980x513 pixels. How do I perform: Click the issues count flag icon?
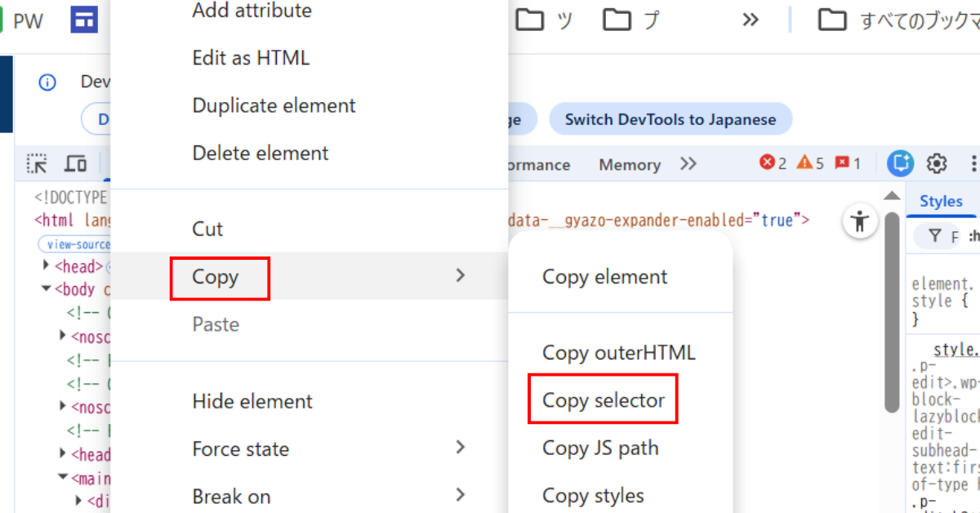(x=848, y=163)
